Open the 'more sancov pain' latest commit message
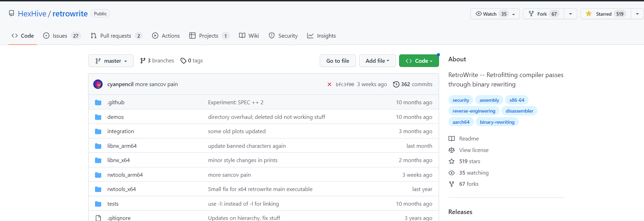The width and height of the screenshot is (644, 221). (157, 84)
